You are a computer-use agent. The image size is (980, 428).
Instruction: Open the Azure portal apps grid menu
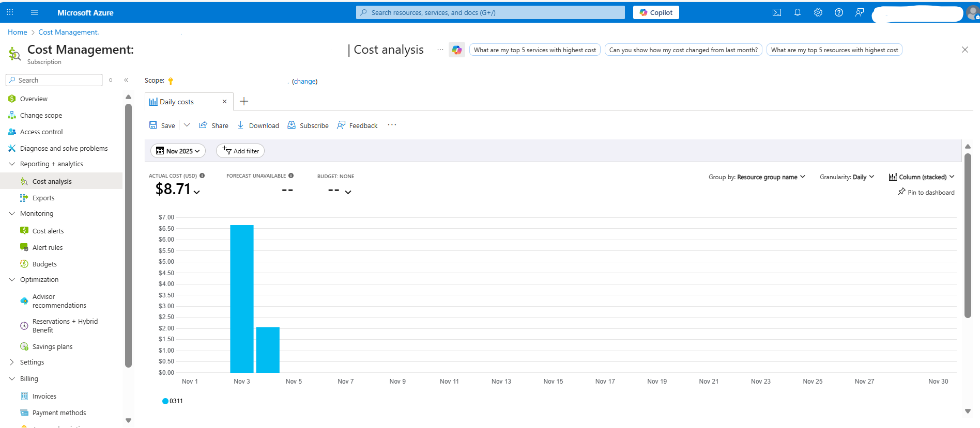click(10, 12)
